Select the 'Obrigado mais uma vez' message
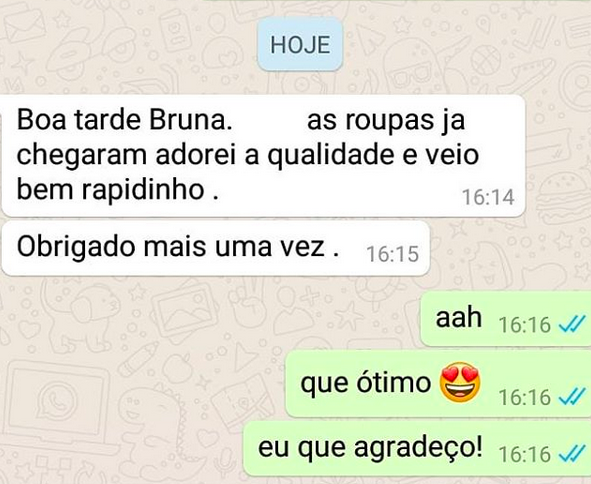 (x=216, y=248)
